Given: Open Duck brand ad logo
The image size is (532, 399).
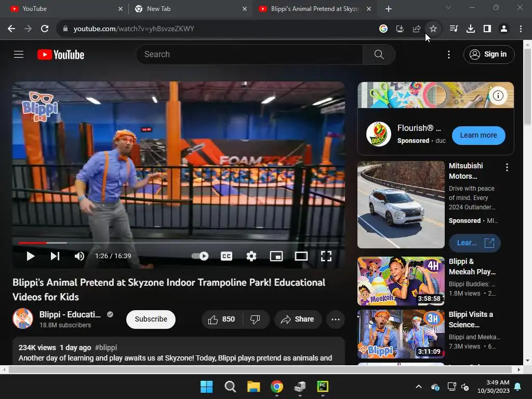Looking at the screenshot, I should (379, 134).
